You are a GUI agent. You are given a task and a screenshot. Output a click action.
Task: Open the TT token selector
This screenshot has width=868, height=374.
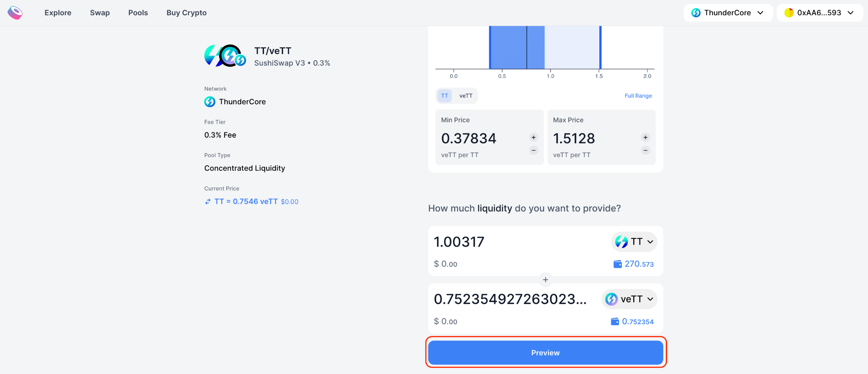tap(634, 242)
